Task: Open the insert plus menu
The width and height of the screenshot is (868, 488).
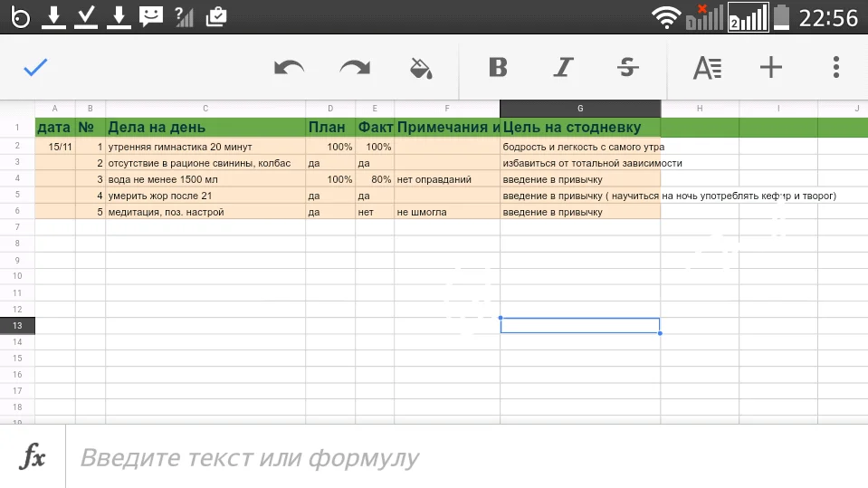Action: [770, 67]
